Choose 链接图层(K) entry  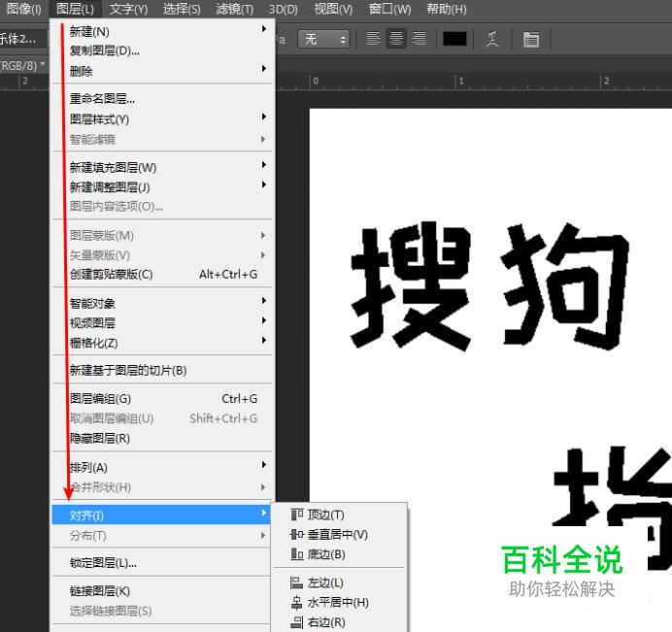coord(162,591)
